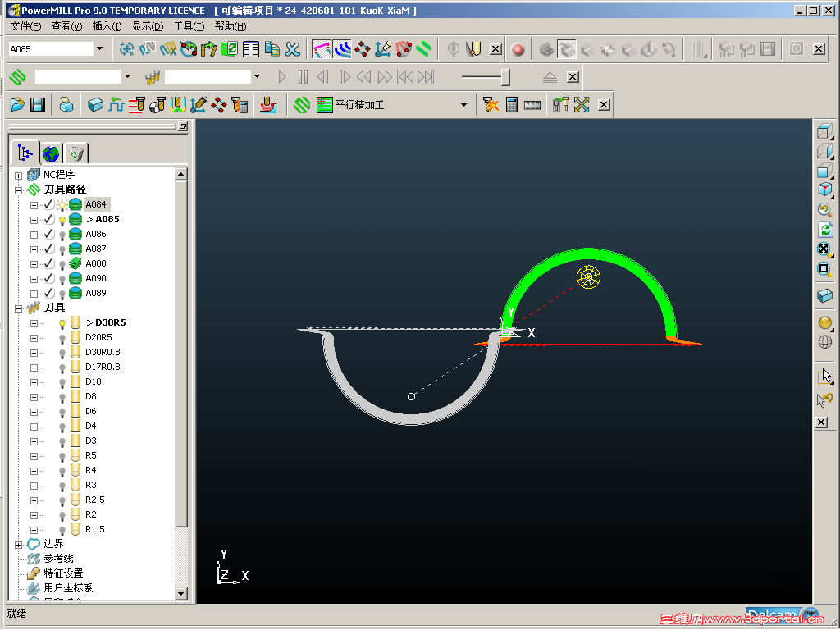Switch to the globe browser tab
840x630 pixels.
51,153
